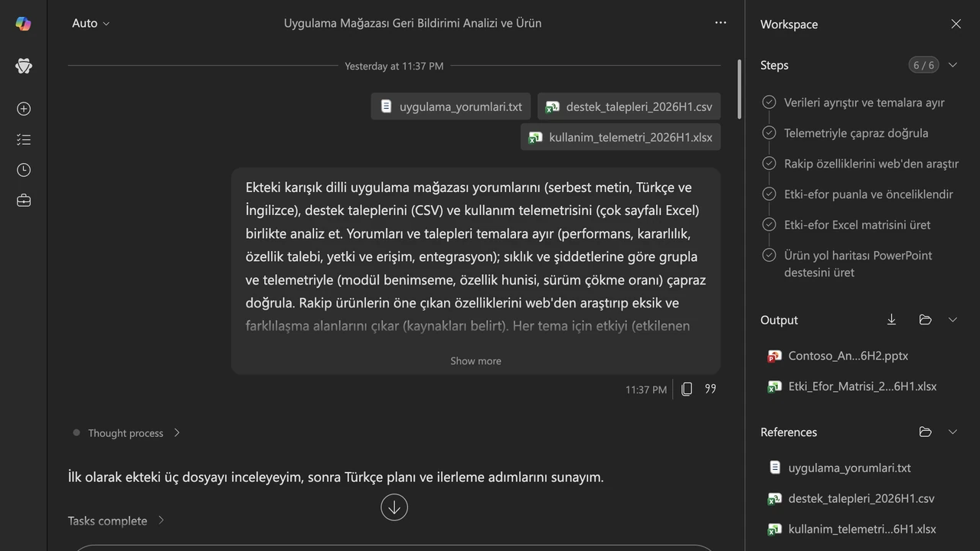Open the agent mascot icon in sidebar
Viewport: 980px width, 551px height.
pyautogui.click(x=23, y=66)
